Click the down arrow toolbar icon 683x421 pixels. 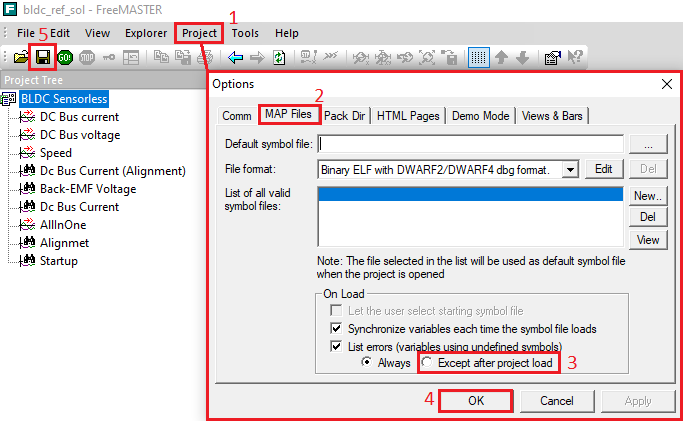523,57
